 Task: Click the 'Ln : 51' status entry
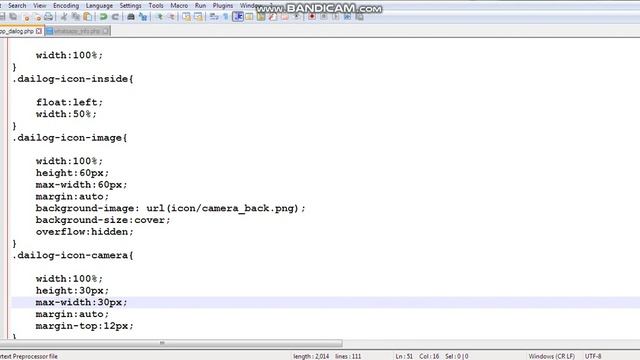tap(404, 356)
